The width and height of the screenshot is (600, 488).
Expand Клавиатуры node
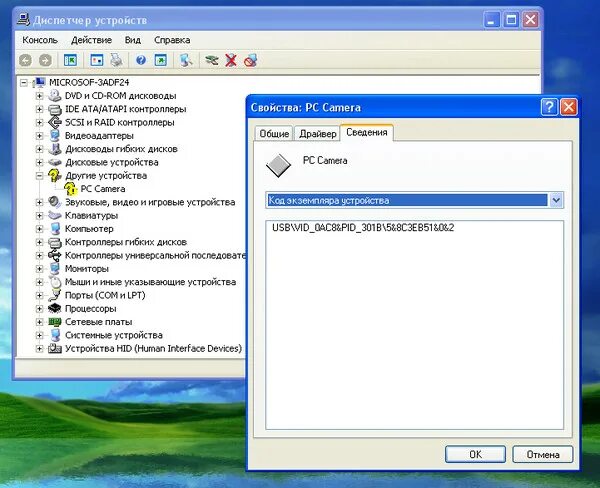point(39,215)
